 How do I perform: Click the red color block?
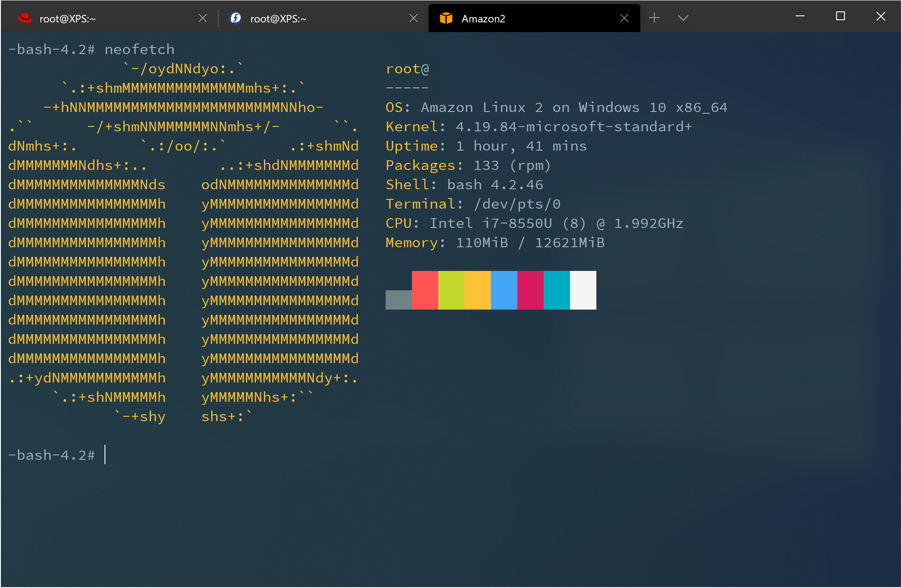click(425, 290)
